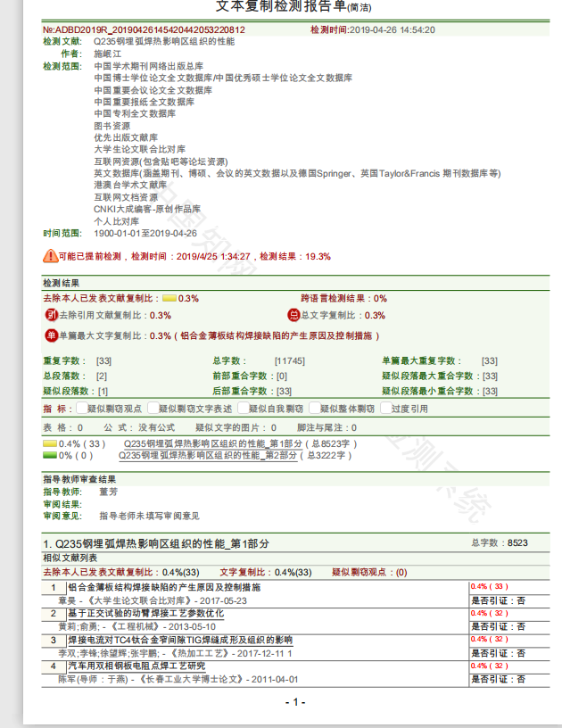562x728 pixels.
Task: Click 后部重合字数 [33] value
Action: coord(284,392)
